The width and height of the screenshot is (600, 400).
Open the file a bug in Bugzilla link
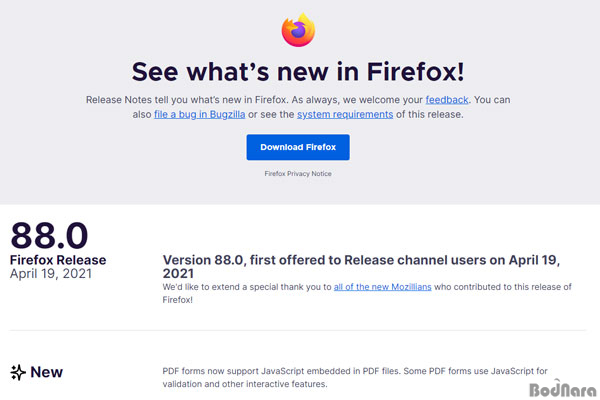pyautogui.click(x=199, y=114)
